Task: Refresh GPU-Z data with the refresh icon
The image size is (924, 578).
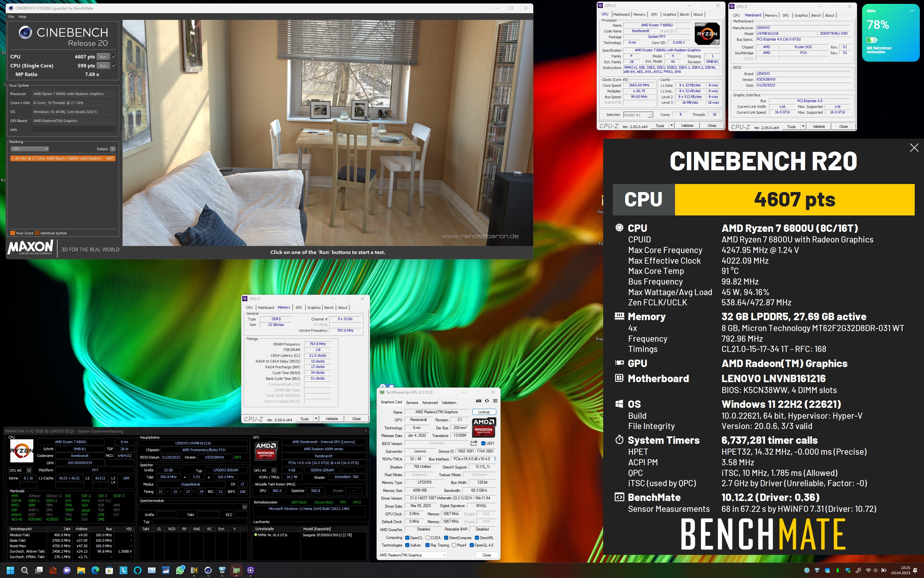Action: (x=487, y=401)
